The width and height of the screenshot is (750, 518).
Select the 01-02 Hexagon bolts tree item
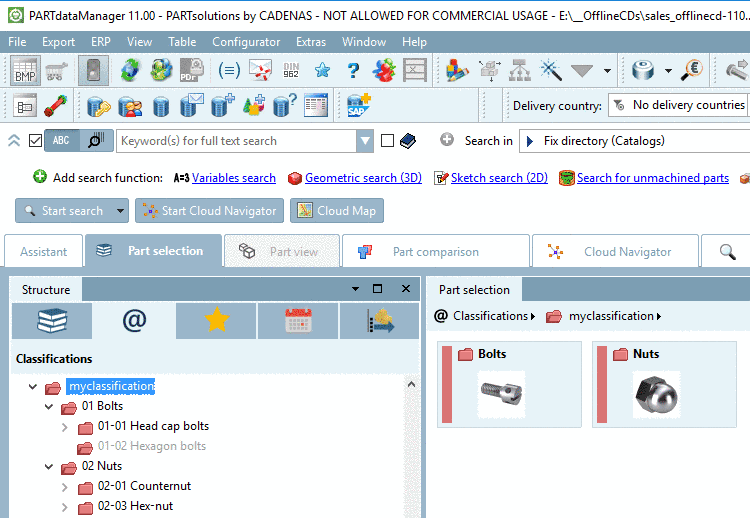pyautogui.click(x=152, y=446)
